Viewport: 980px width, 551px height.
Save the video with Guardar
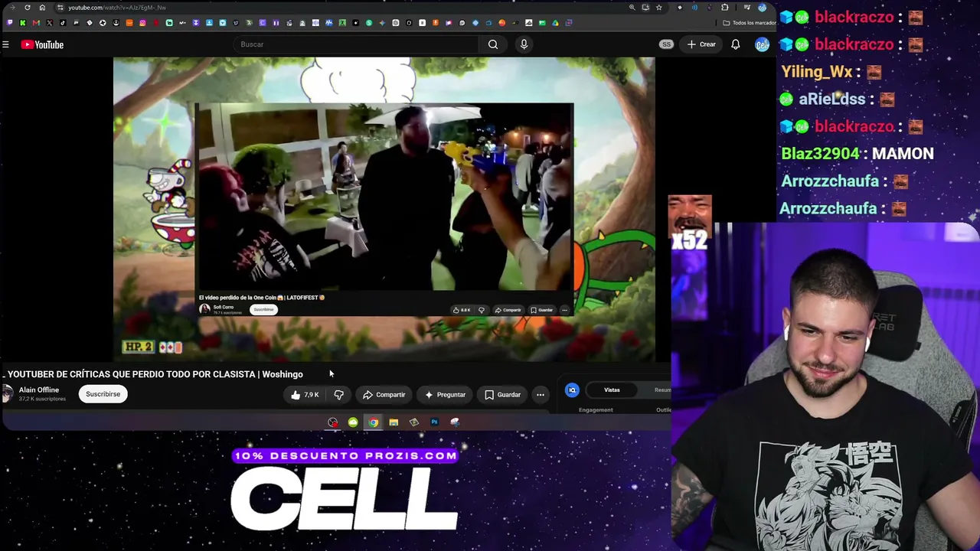[x=502, y=395]
